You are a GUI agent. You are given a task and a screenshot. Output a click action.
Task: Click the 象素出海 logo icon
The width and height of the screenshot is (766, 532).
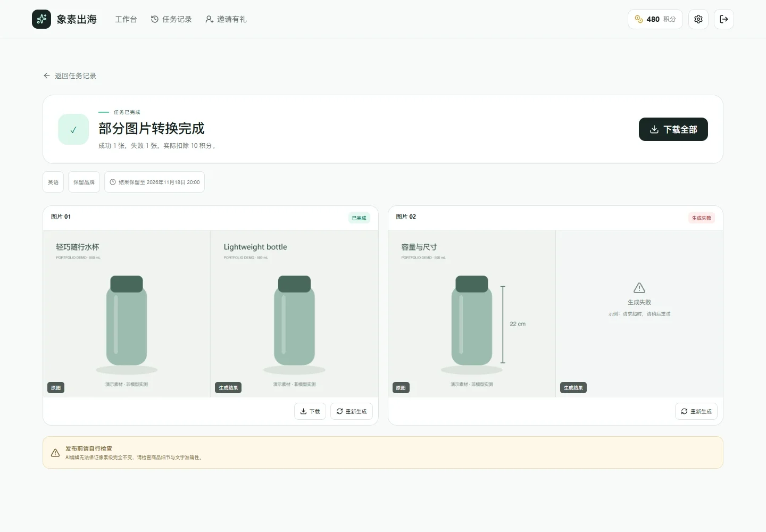coord(41,19)
